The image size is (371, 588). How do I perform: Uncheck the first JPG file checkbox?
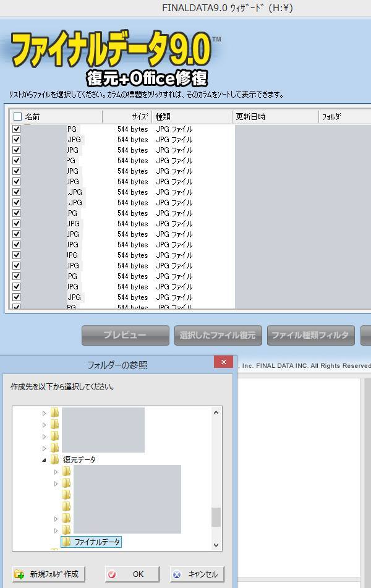[17, 129]
